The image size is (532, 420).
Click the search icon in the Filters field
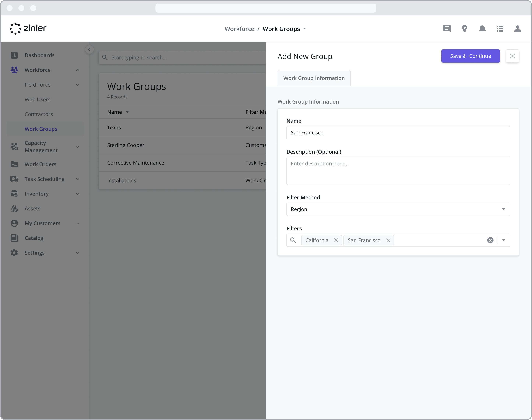tap(293, 240)
